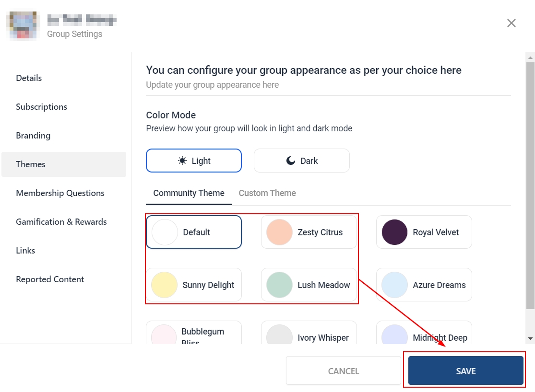Viewport: 535px width, 392px height.
Task: Choose the Default theme swatch
Action: coord(194,232)
